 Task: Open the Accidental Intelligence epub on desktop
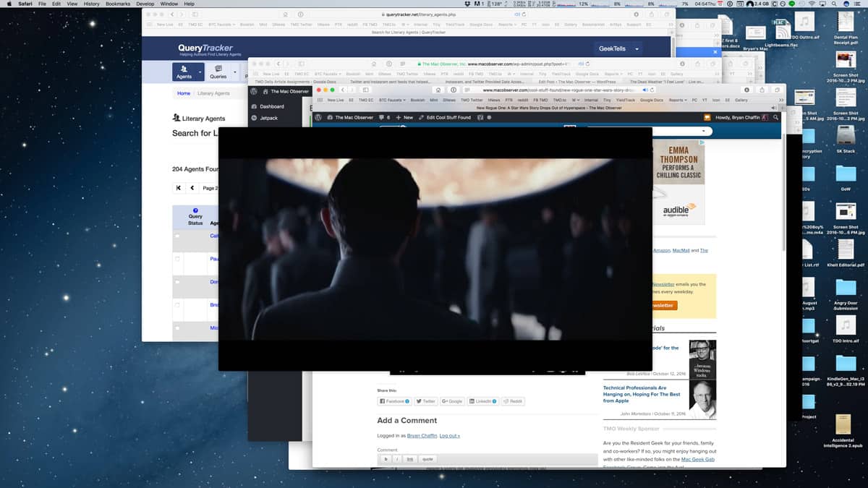point(842,424)
